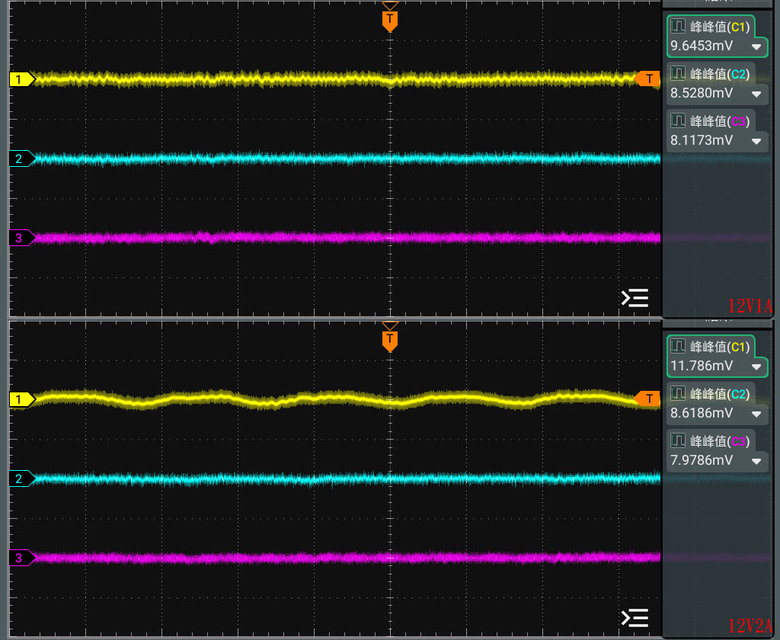
Task: Open the menu list icon in 12V1A panel
Action: (635, 298)
